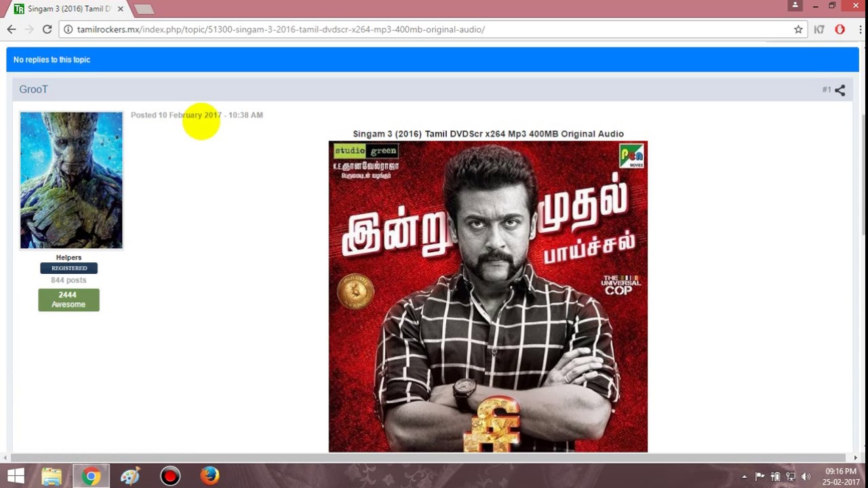Go back to the previous page
The width and height of the screenshot is (868, 488).
(11, 29)
